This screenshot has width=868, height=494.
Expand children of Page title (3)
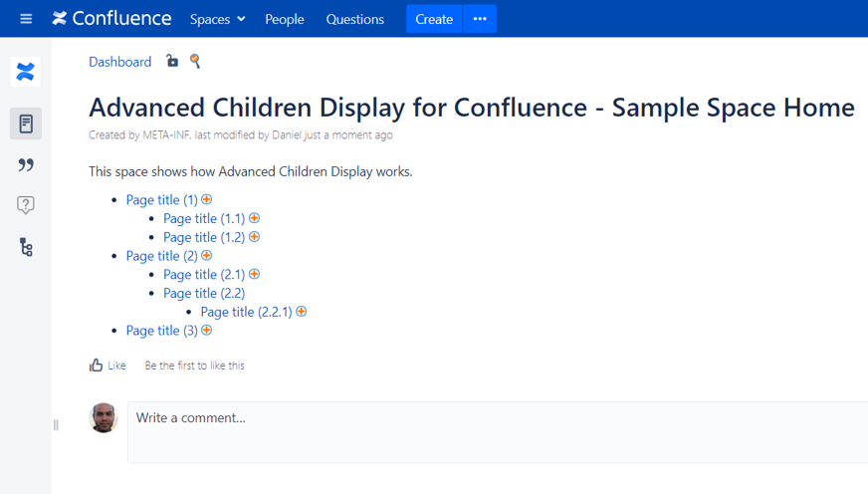(x=207, y=330)
